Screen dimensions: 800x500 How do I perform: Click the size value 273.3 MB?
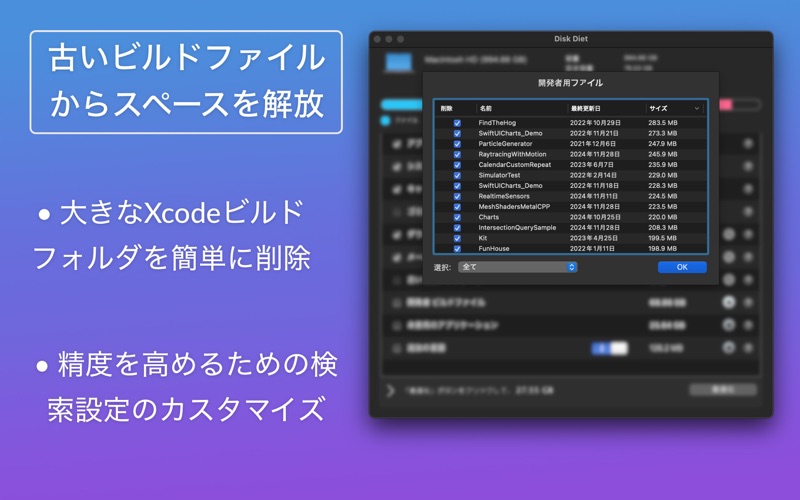[663, 133]
